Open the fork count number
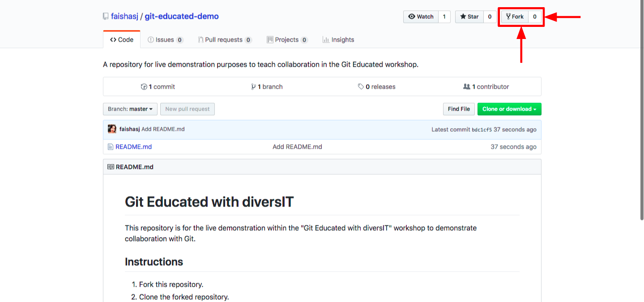644x302 pixels. (x=534, y=17)
